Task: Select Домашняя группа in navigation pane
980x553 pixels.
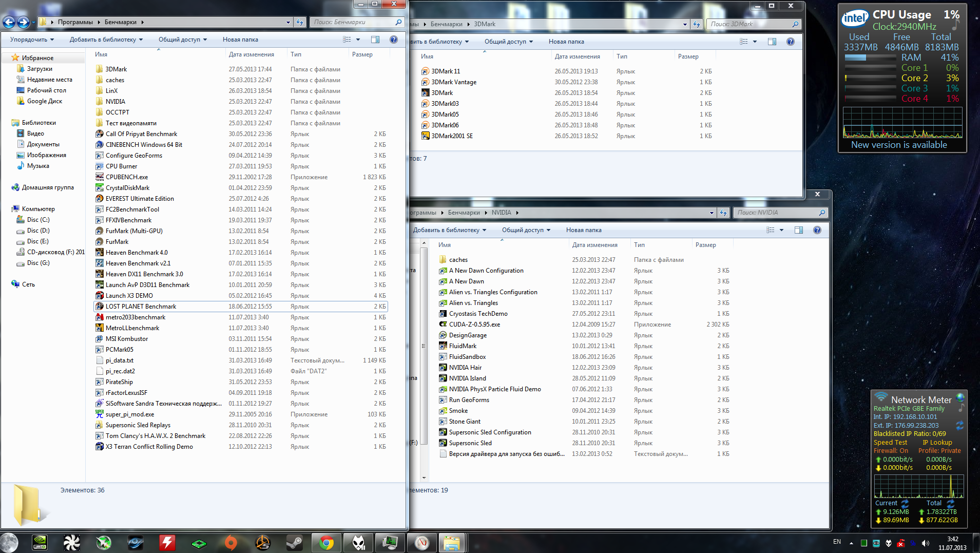Action: click(48, 187)
